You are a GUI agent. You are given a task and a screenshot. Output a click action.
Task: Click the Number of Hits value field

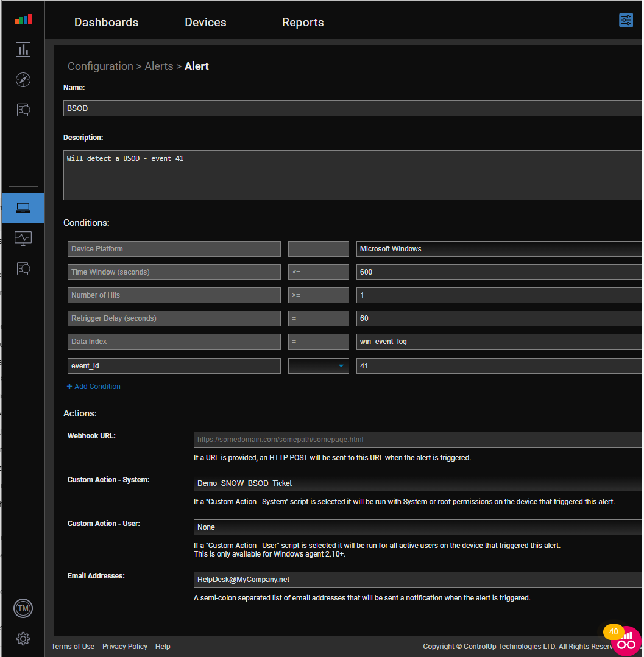(x=498, y=295)
